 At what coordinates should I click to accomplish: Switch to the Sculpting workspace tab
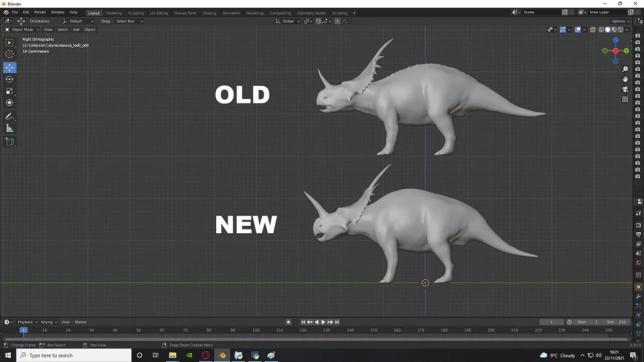(x=136, y=13)
